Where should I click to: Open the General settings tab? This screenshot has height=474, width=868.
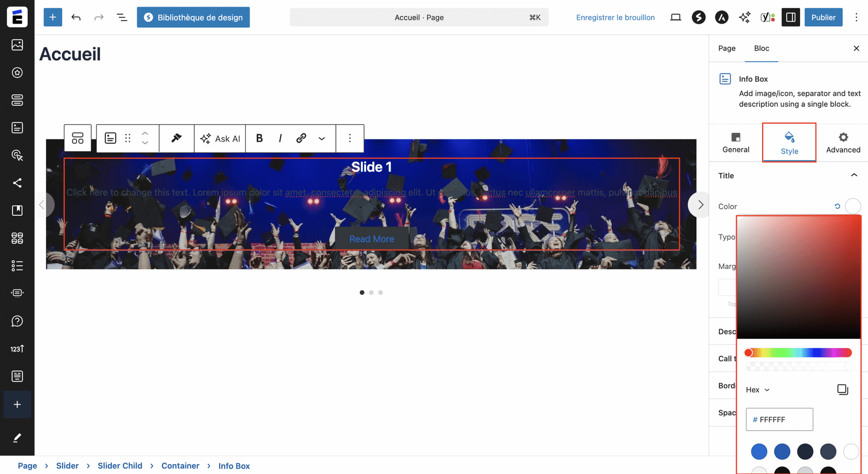(736, 143)
